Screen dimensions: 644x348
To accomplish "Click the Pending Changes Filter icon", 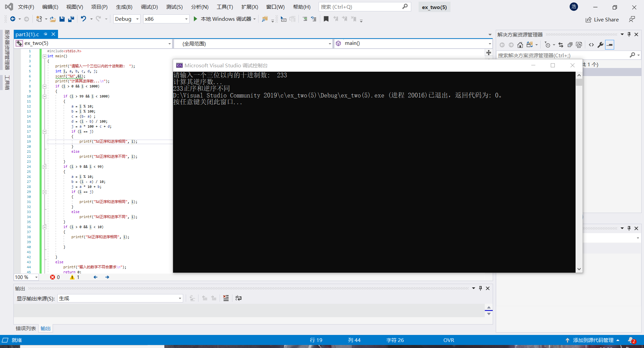I will (548, 45).
